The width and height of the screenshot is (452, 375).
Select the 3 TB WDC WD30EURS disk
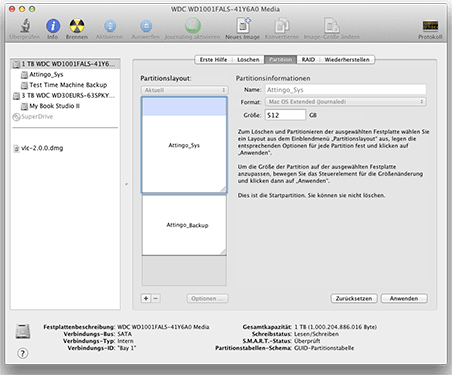click(65, 95)
